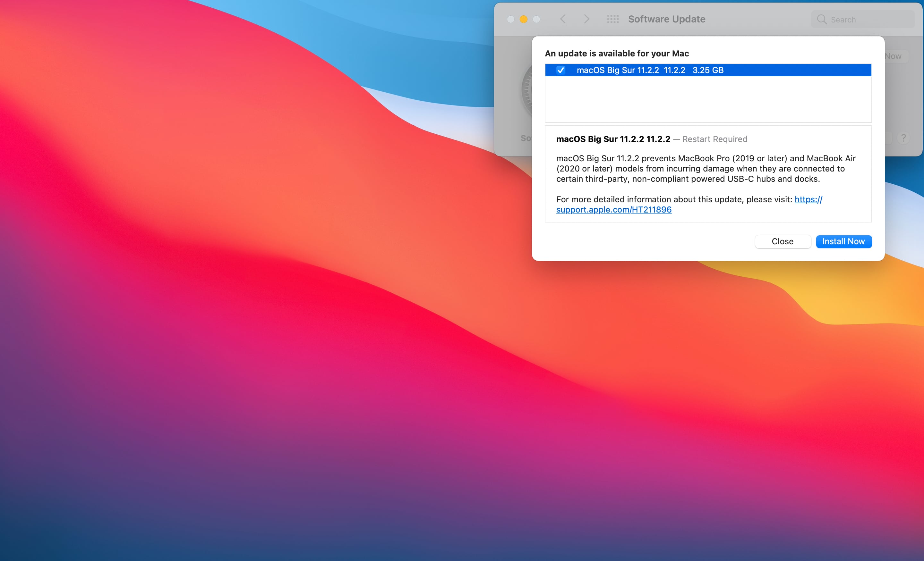Open the support.apple.com/HT211896 link
Screen dimensions: 924x561
(613, 209)
